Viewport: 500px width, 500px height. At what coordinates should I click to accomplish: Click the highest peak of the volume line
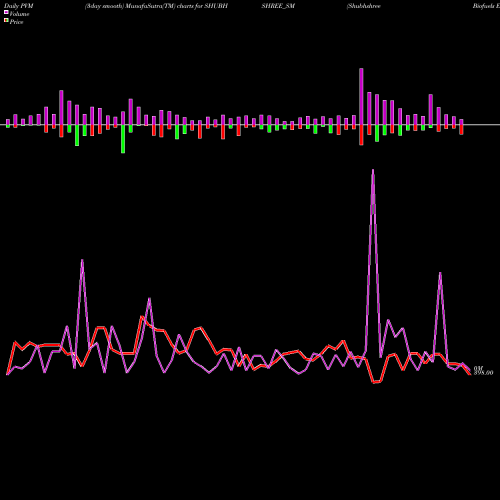coord(373,171)
